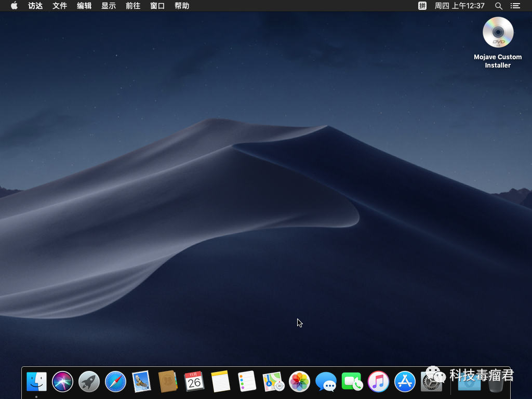
Task: Launch Maps from the Dock
Action: (273, 382)
